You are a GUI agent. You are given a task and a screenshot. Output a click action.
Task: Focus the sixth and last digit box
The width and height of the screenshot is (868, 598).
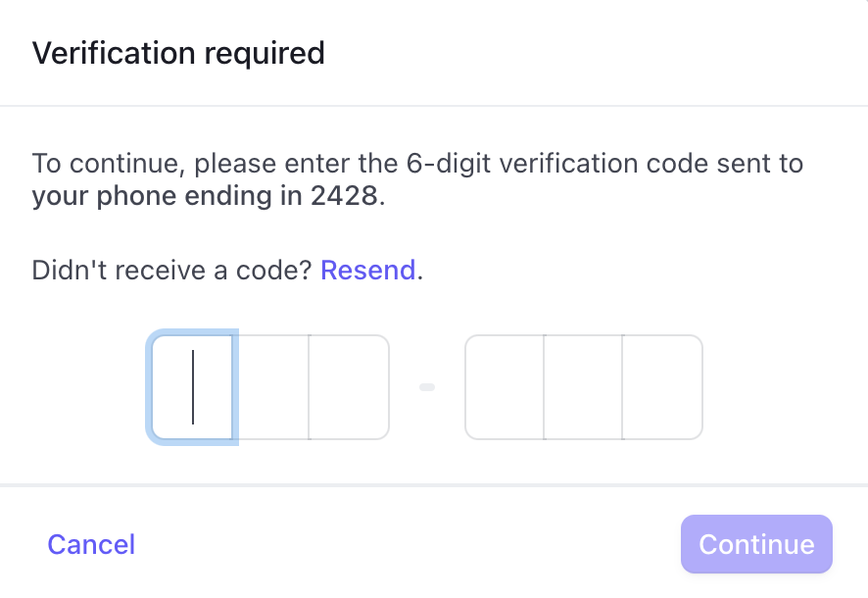(662, 387)
